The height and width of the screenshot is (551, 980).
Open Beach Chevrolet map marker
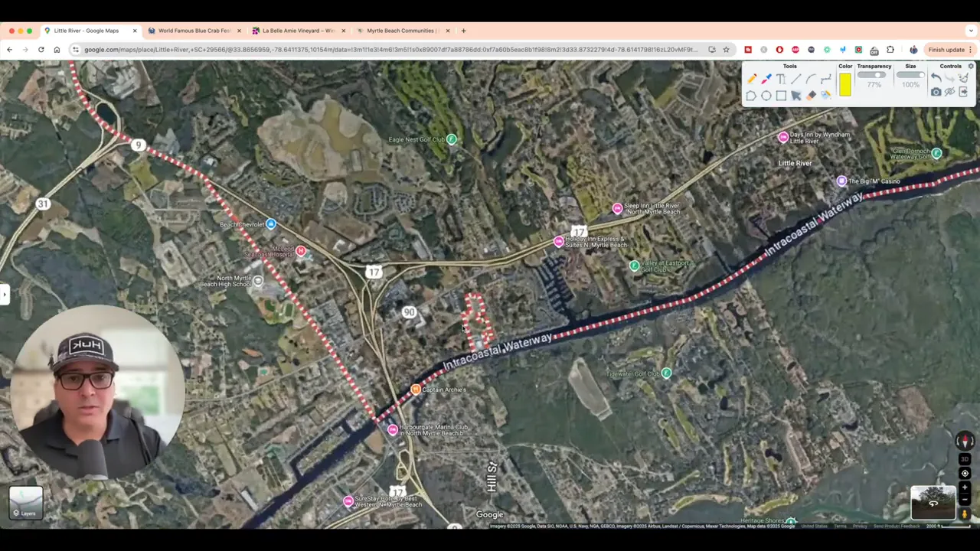[270, 224]
